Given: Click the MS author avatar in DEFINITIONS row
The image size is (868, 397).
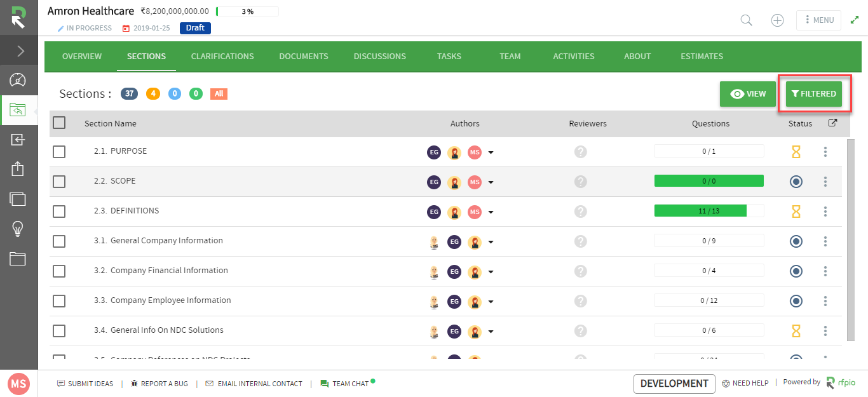Looking at the screenshot, I should pyautogui.click(x=475, y=212).
